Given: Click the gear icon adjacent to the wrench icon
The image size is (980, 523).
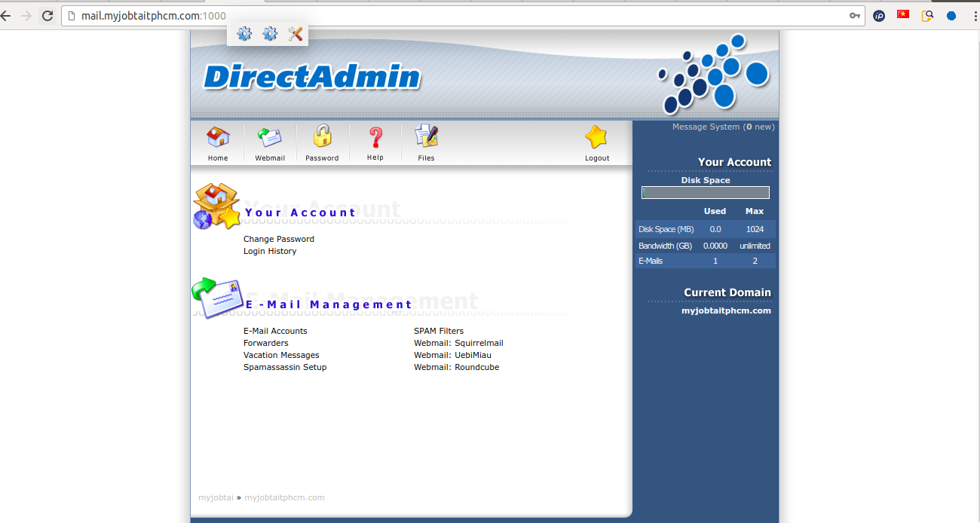Looking at the screenshot, I should tap(270, 34).
